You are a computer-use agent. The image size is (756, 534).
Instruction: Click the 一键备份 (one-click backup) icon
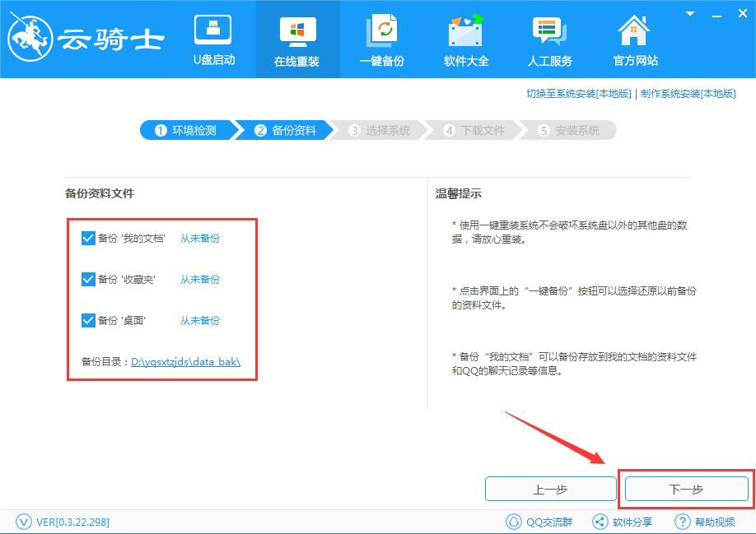pos(381,39)
